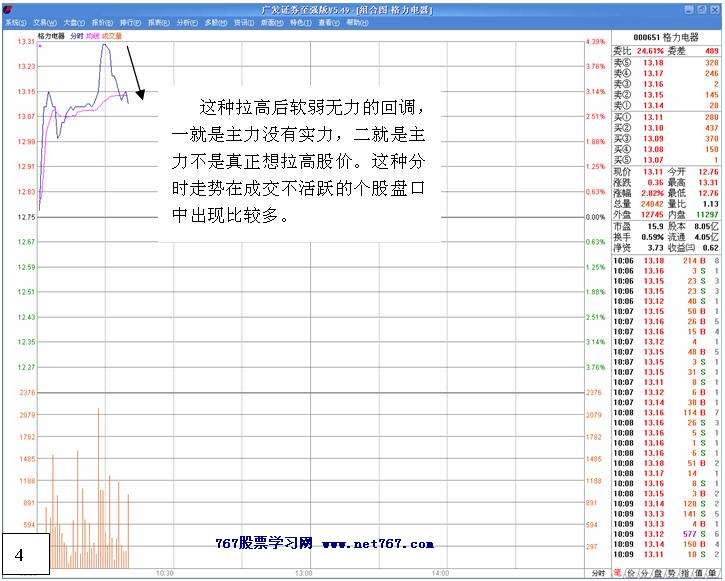Click the 最高 13.31 value
This screenshot has width=725, height=581.
(x=708, y=183)
